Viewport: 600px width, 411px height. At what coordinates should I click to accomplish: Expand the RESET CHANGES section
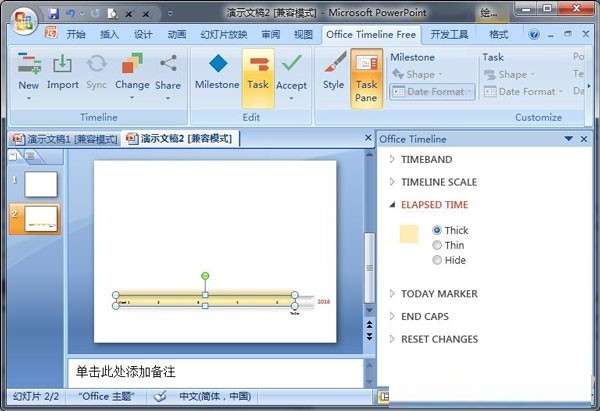(x=392, y=339)
